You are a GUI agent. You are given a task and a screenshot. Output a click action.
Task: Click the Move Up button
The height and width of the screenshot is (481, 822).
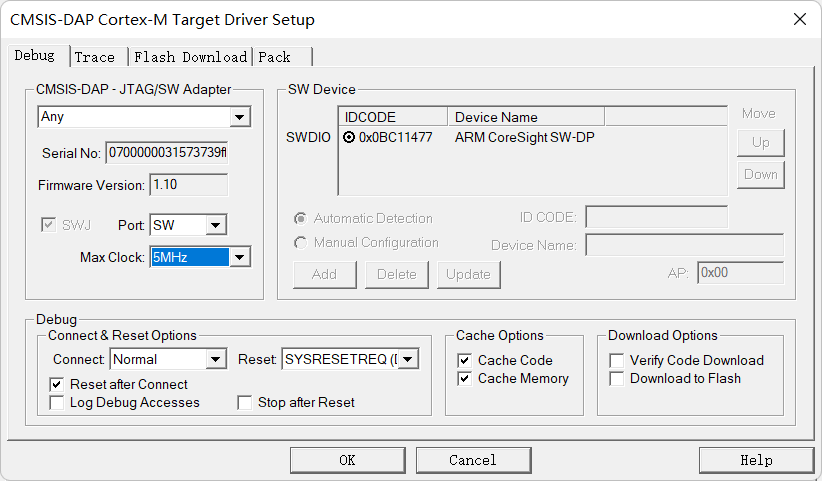(761, 143)
